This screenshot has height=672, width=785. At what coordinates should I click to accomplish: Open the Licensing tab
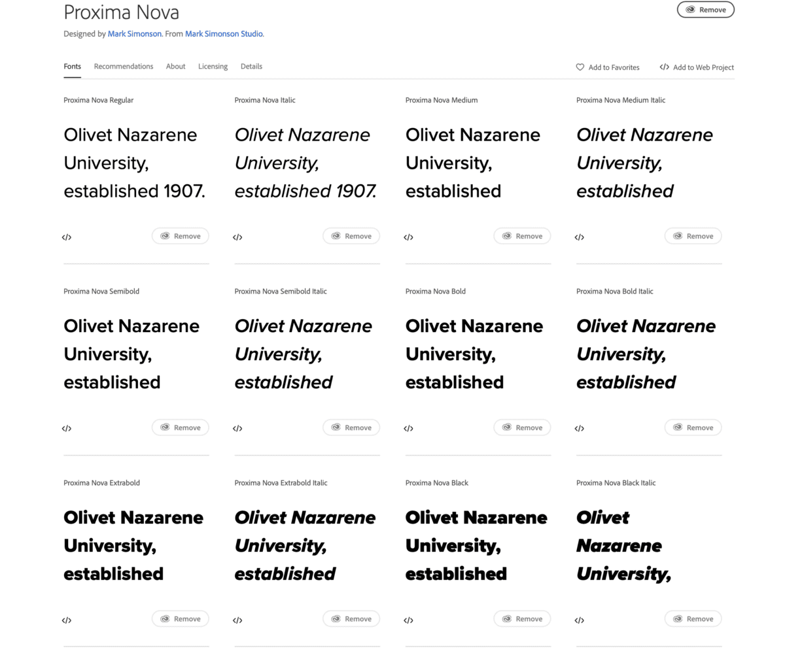213,66
